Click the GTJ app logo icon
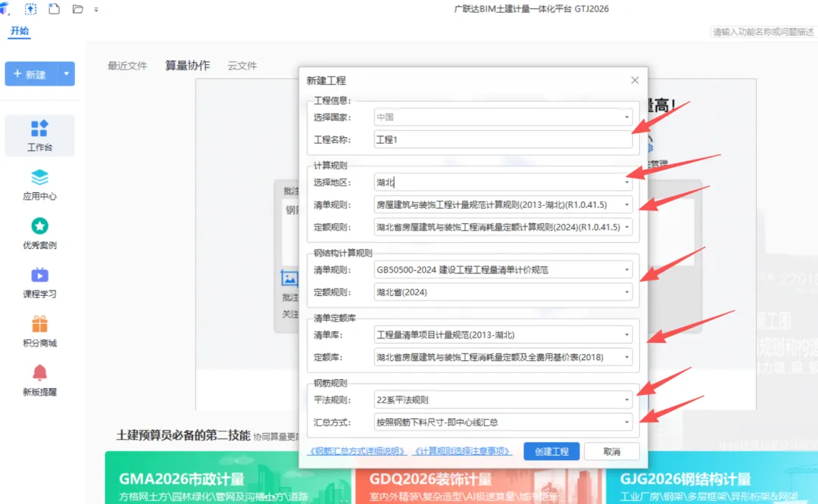The height and width of the screenshot is (504, 818). [x=5, y=9]
